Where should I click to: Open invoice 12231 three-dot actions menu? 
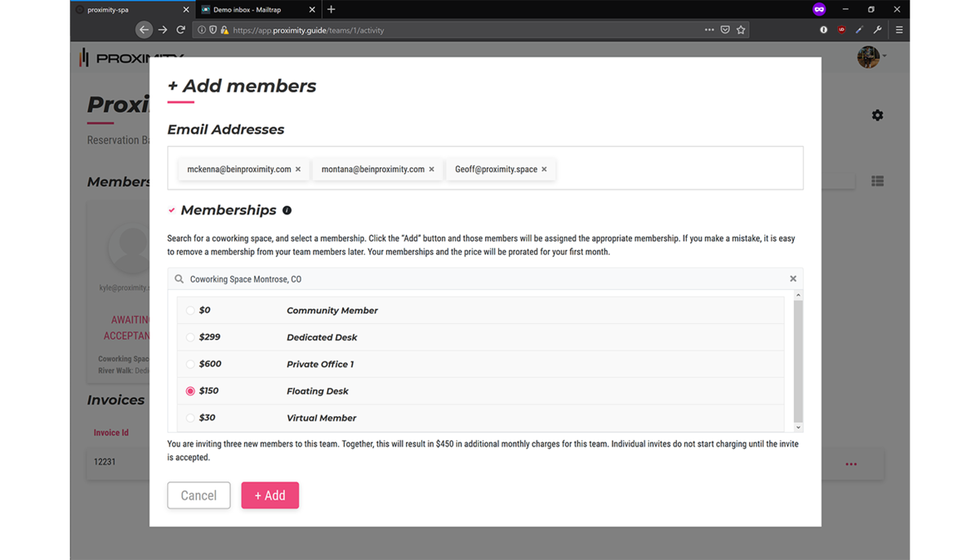(x=851, y=464)
